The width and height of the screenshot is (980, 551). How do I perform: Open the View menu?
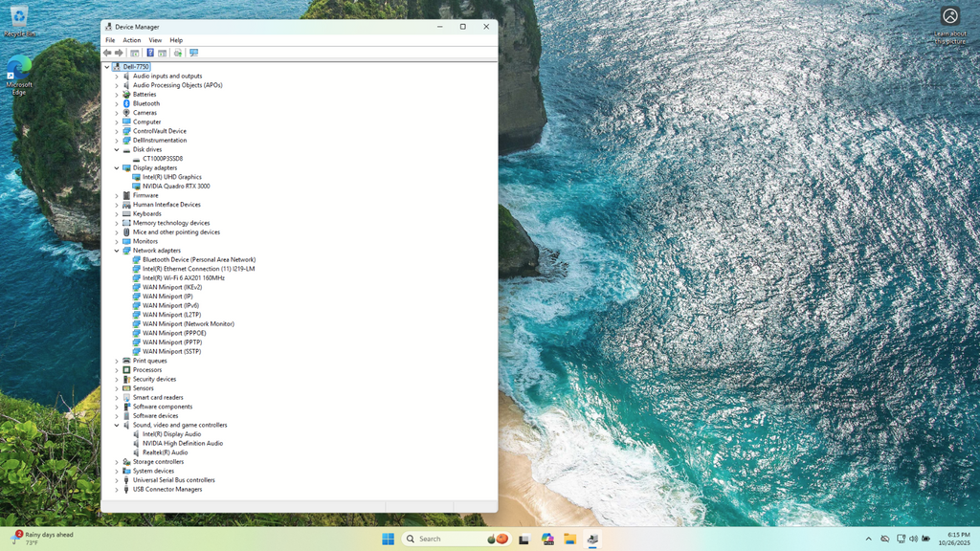click(x=155, y=40)
